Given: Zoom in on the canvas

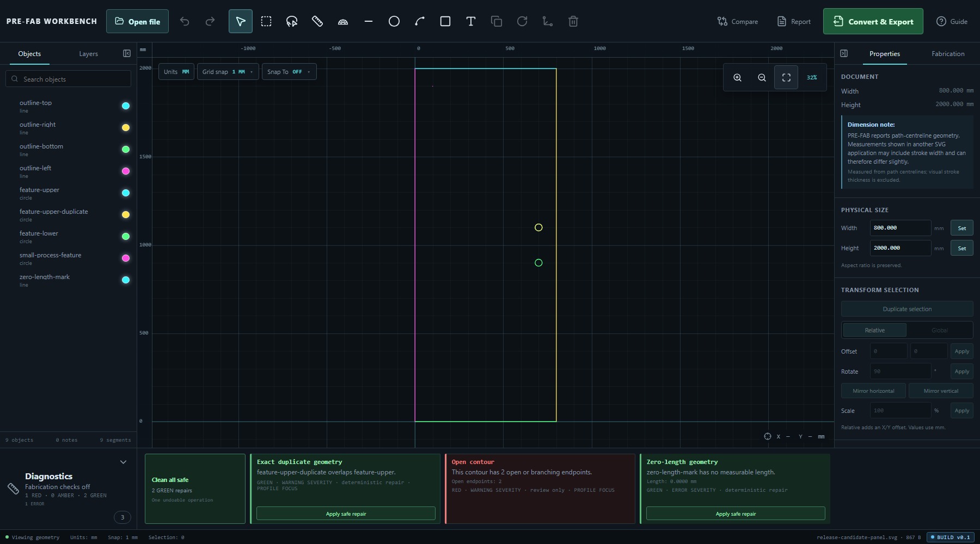Looking at the screenshot, I should (737, 77).
